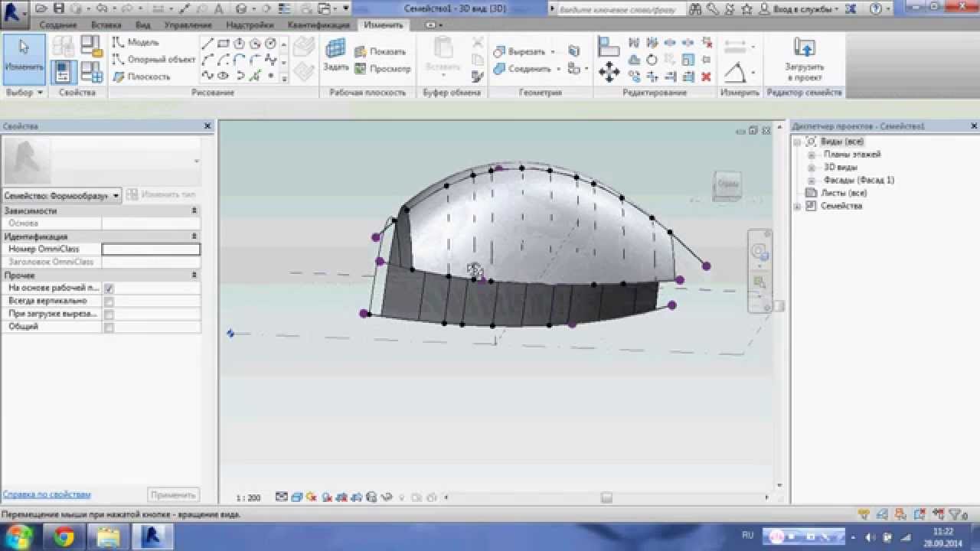Select the Изменить arrow tool

point(24,59)
